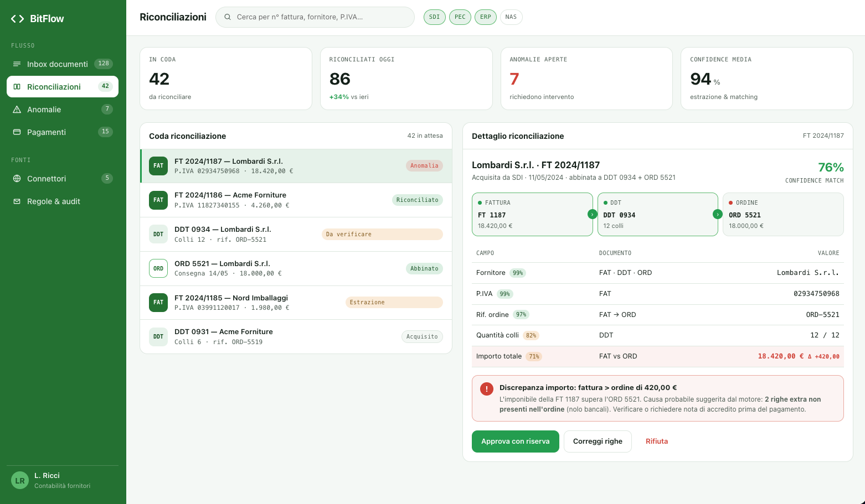
Task: Select the DDT 0934 document card
Action: pos(658,215)
